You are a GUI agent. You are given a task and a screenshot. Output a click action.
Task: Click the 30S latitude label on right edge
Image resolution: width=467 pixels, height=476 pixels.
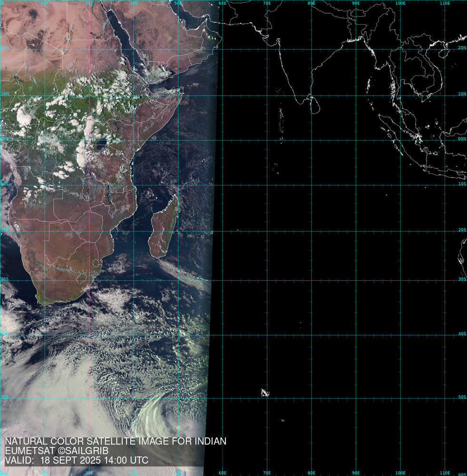coord(462,279)
